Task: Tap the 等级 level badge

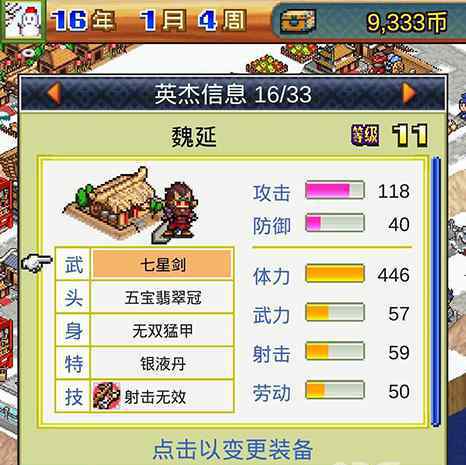Action: [365, 135]
